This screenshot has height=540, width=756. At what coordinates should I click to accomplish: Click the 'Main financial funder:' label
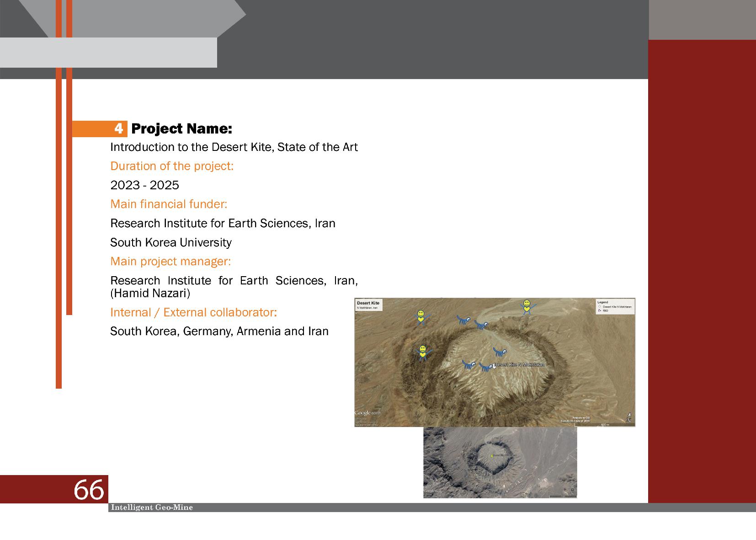point(169,204)
